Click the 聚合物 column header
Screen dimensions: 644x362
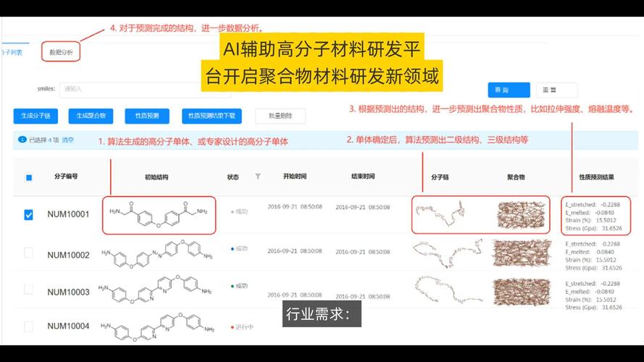click(516, 177)
